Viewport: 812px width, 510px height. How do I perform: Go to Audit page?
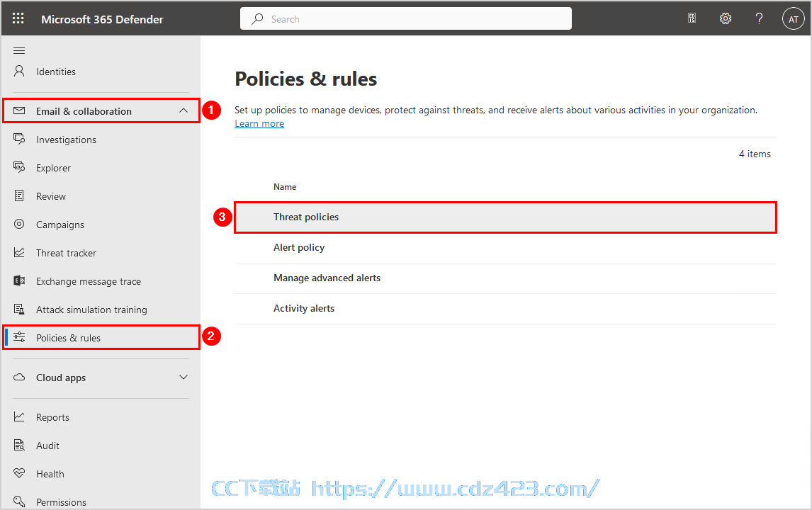(47, 446)
